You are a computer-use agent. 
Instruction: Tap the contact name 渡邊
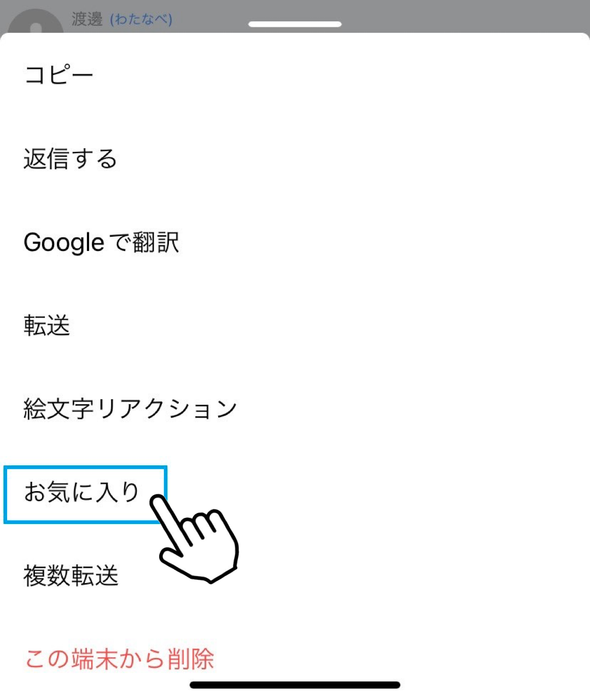(87, 20)
